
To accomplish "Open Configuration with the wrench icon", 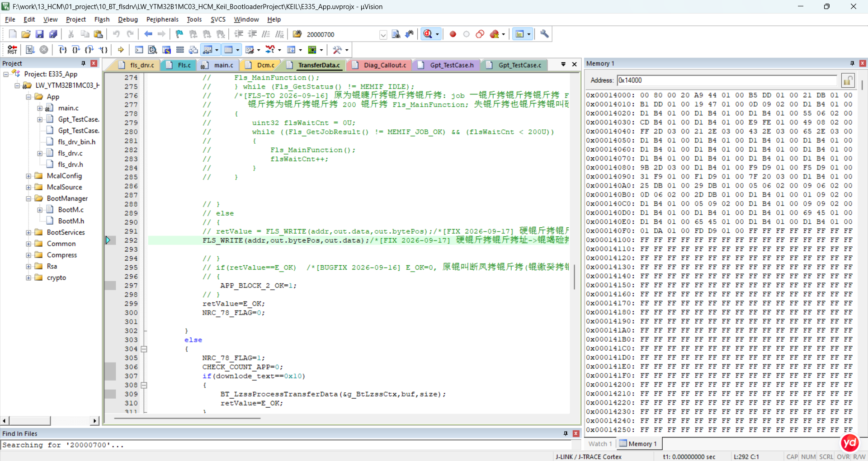I will pyautogui.click(x=544, y=34).
